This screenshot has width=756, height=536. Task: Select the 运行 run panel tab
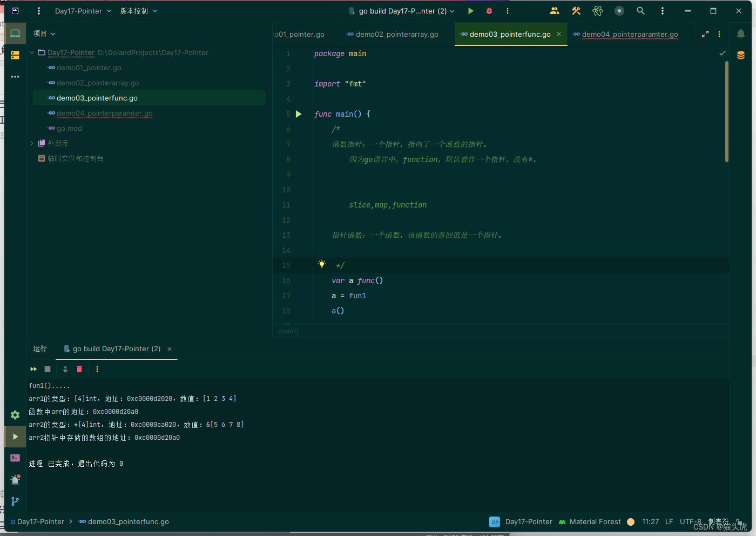[x=40, y=349]
